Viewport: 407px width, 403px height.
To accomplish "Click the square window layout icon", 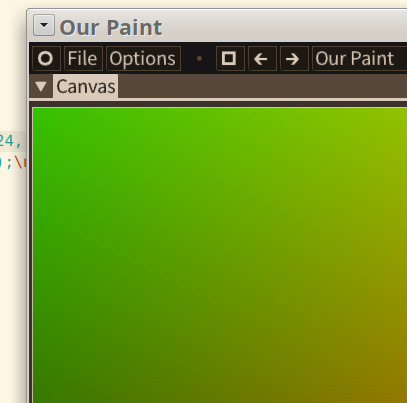I will [x=230, y=59].
